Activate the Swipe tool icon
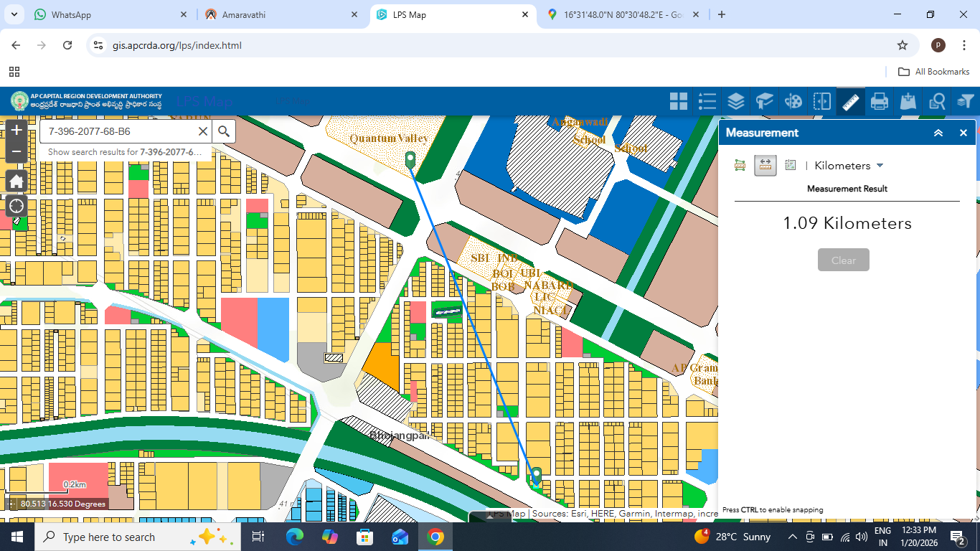This screenshot has height=551, width=980. pos(822,101)
